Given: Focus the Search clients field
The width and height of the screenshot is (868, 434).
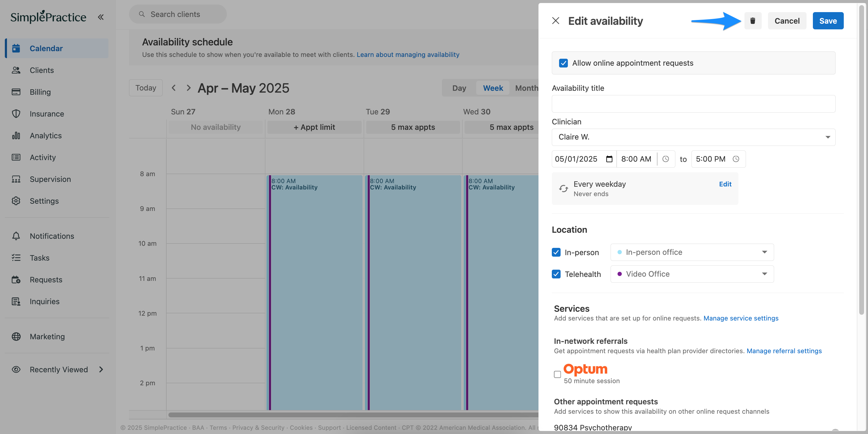Looking at the screenshot, I should coord(178,14).
